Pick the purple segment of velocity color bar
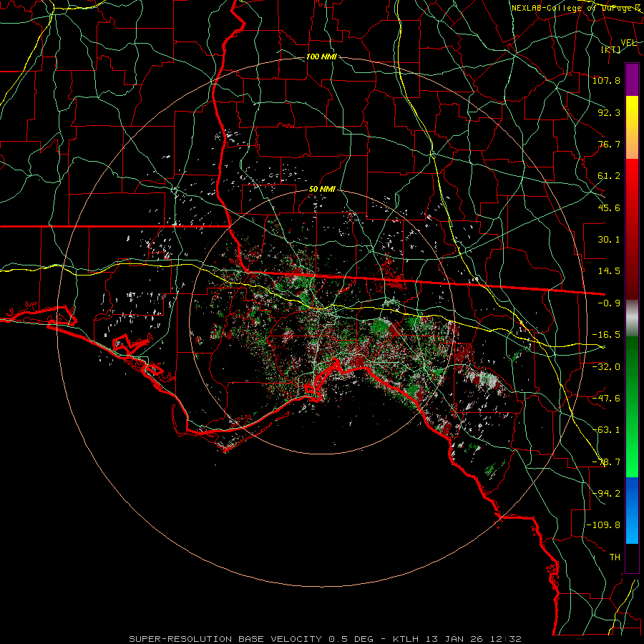This screenshot has width=644, height=644. 632,79
